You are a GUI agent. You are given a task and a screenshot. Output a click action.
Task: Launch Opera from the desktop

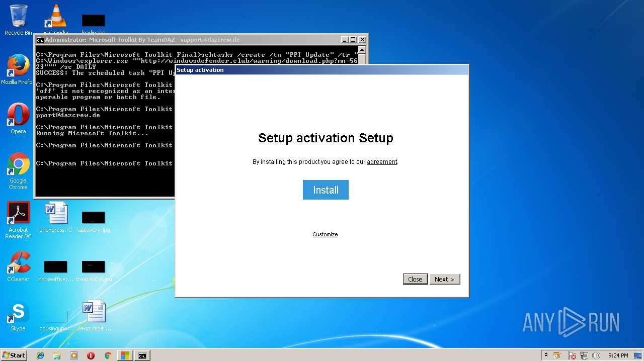click(x=18, y=119)
